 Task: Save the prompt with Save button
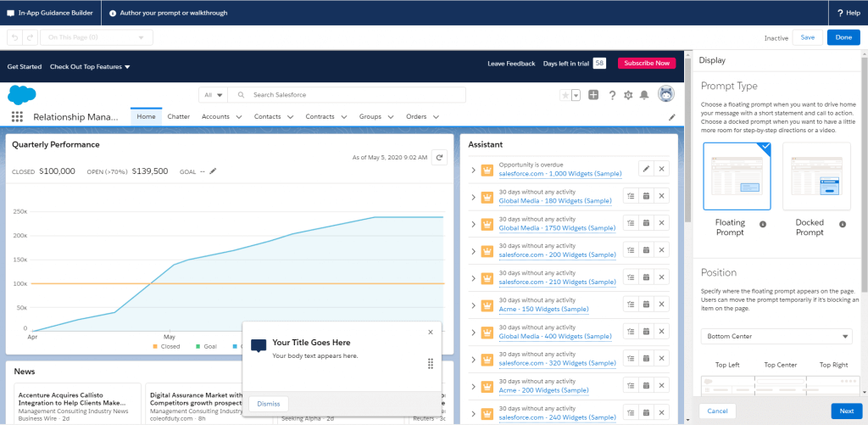[x=807, y=37]
